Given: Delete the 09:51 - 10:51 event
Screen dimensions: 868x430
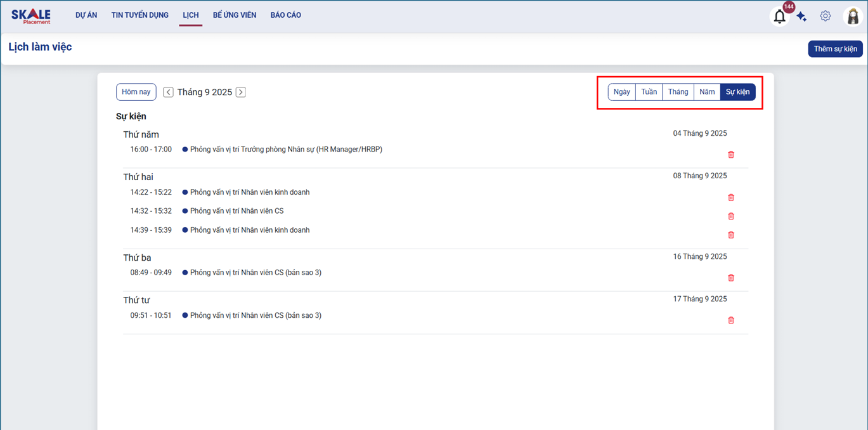Looking at the screenshot, I should coord(731,320).
